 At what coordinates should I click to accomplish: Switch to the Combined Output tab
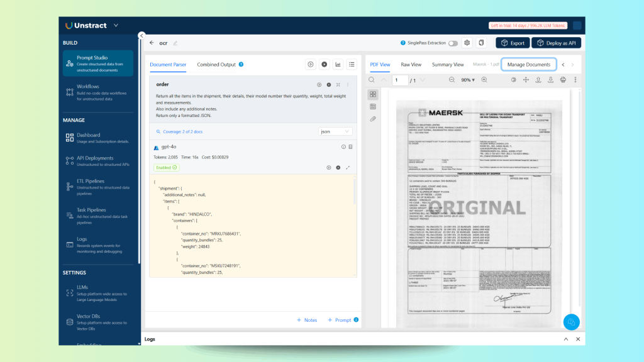tap(216, 64)
